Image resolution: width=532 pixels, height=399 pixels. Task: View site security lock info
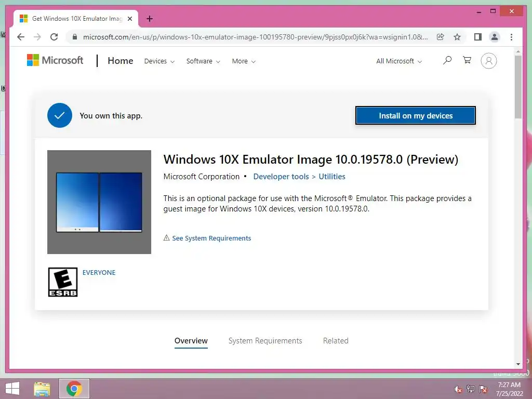point(75,37)
